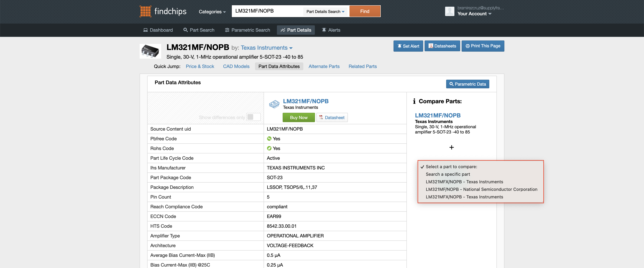
Task: Click the Rohs Code green leaf icon
Action: [x=269, y=148]
